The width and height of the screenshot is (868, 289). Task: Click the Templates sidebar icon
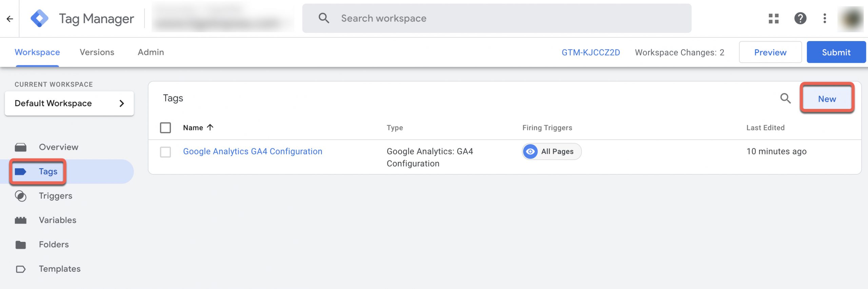[21, 269]
